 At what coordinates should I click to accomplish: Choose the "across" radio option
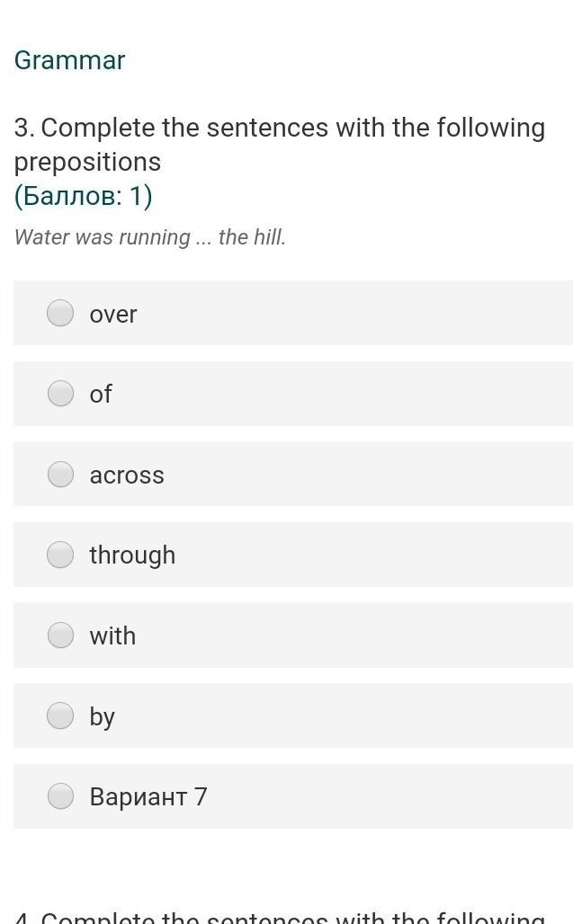(x=60, y=475)
